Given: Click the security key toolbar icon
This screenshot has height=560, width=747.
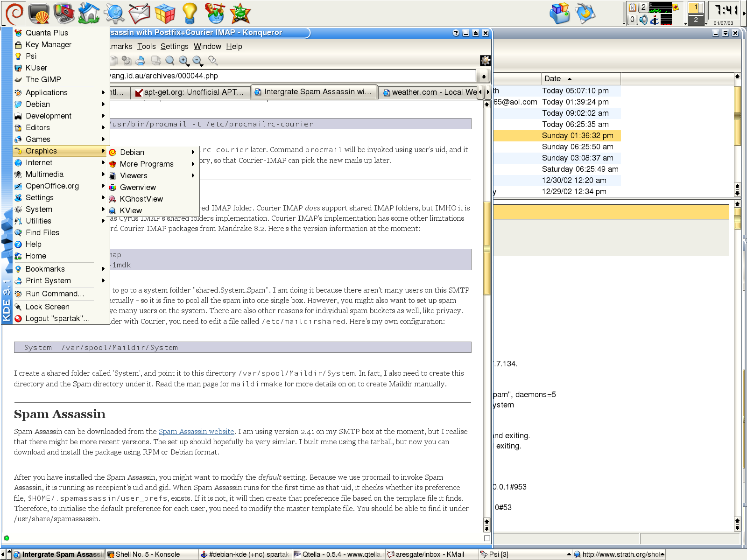Looking at the screenshot, I should click(x=213, y=61).
